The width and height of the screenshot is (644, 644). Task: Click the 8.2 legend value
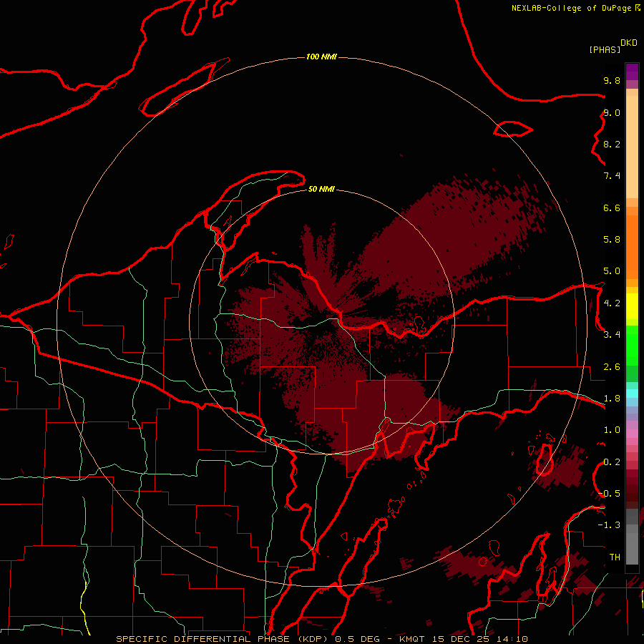coord(612,144)
